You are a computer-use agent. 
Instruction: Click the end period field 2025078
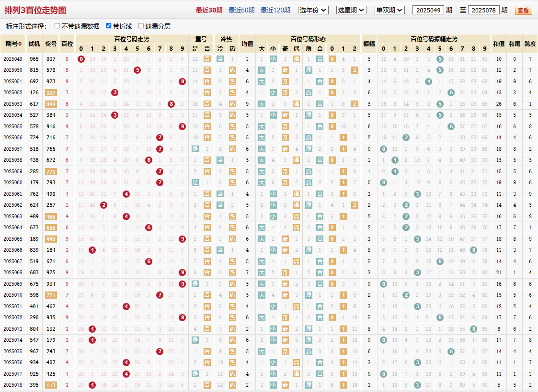tap(483, 10)
